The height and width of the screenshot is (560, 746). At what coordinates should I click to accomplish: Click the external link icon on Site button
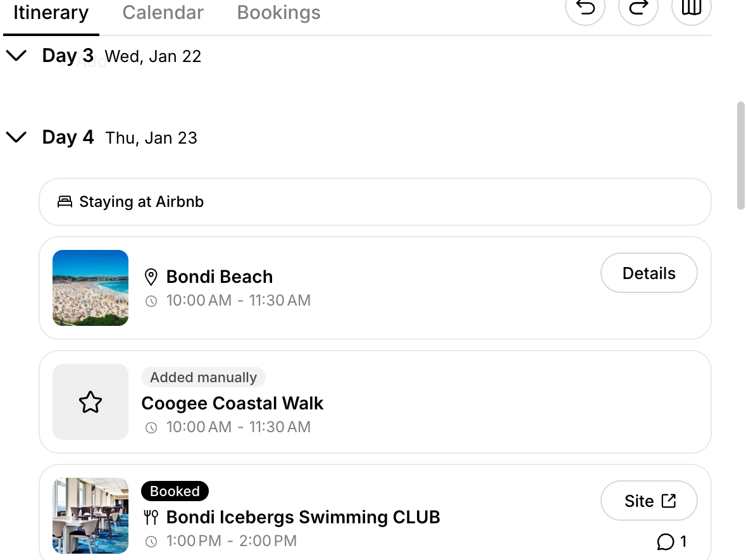668,500
